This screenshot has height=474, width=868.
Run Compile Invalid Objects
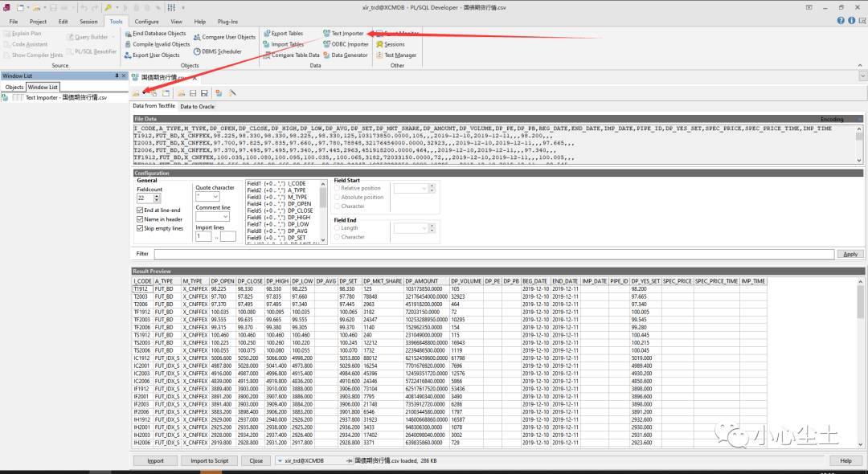click(158, 44)
